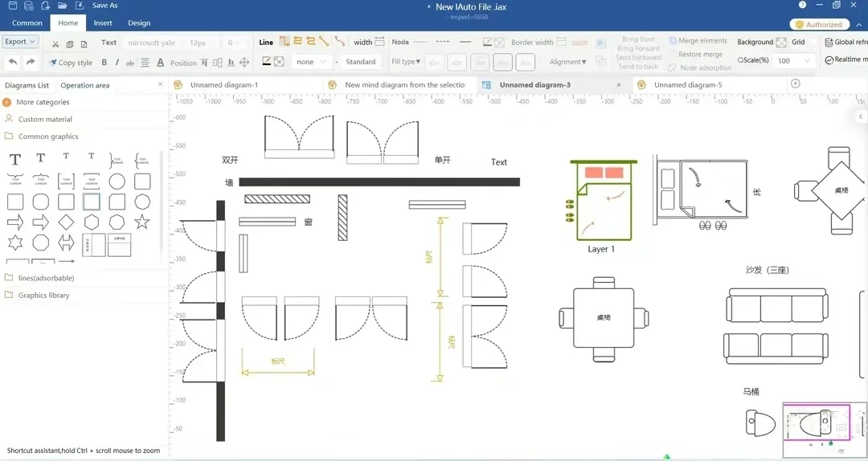Open the Alignment dropdown
Screen dimensions: 868x461
[568, 62]
